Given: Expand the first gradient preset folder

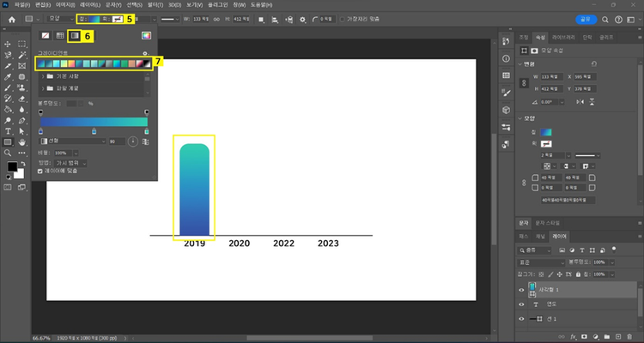Looking at the screenshot, I should click(x=42, y=76).
